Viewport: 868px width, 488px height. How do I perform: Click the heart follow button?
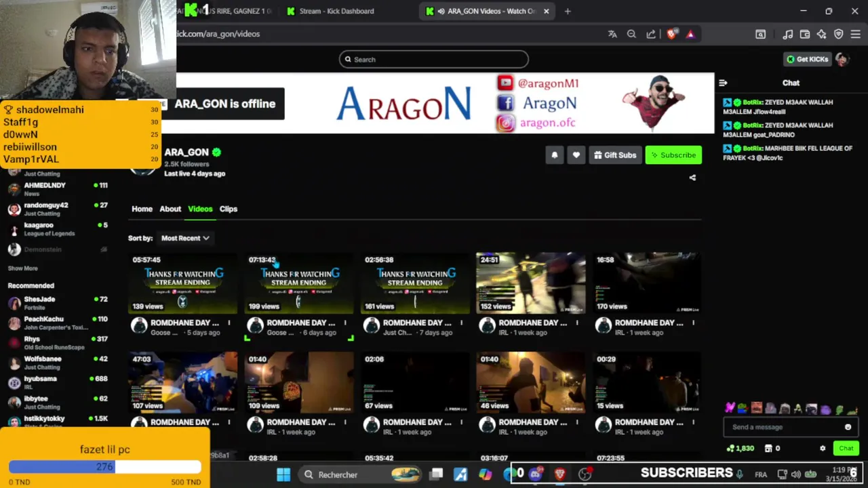click(576, 155)
